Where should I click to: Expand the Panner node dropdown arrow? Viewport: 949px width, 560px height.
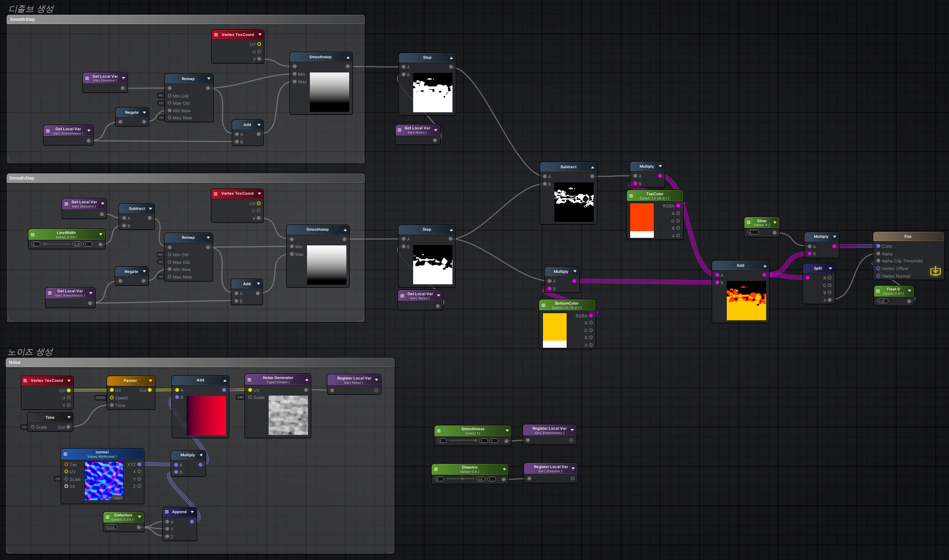[151, 380]
